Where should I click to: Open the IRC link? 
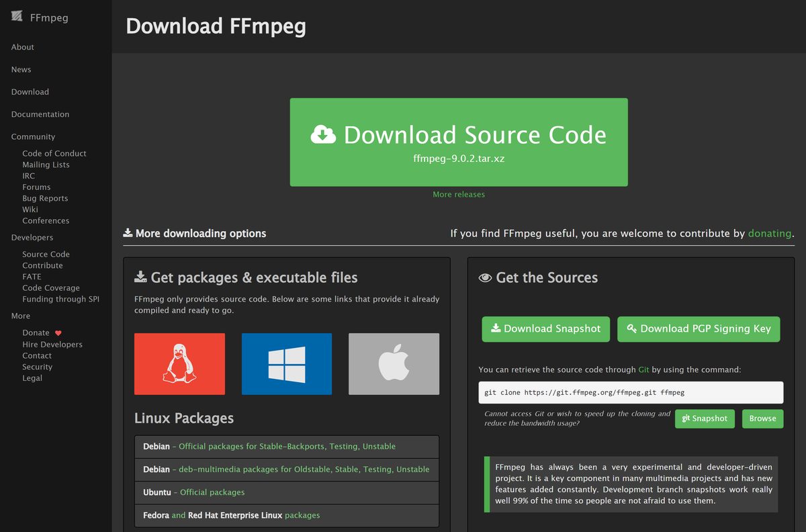[x=28, y=176]
